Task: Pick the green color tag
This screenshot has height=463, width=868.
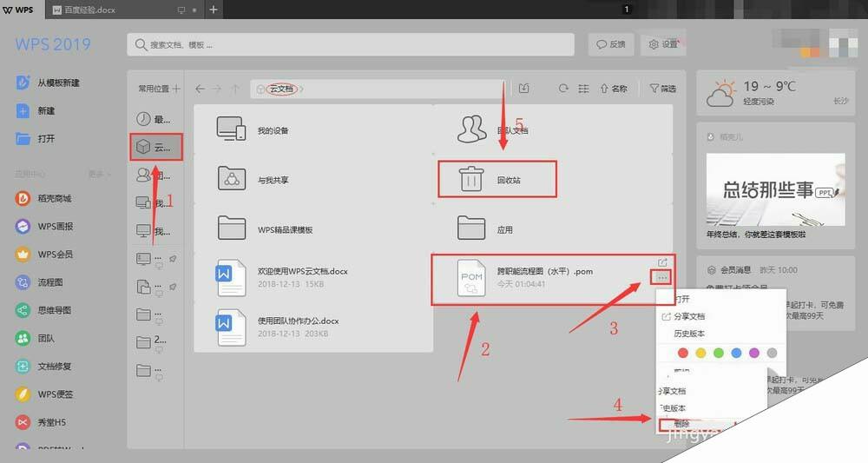Action: [x=719, y=353]
